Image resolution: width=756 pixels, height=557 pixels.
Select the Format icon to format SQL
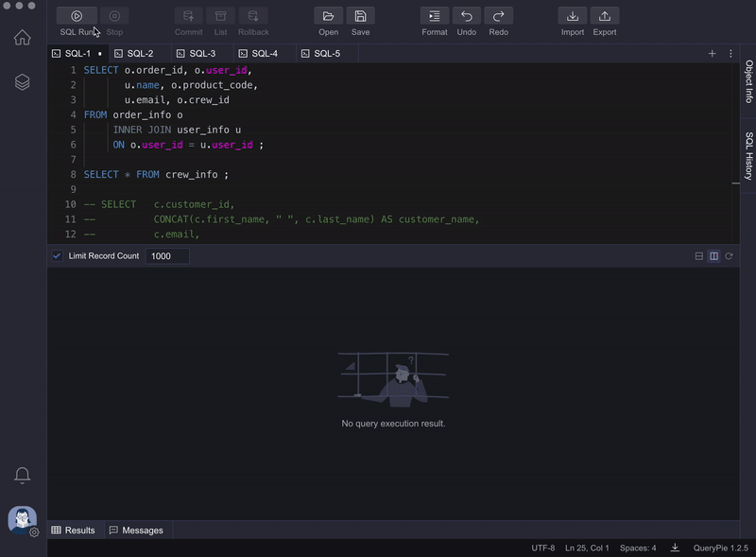[434, 16]
